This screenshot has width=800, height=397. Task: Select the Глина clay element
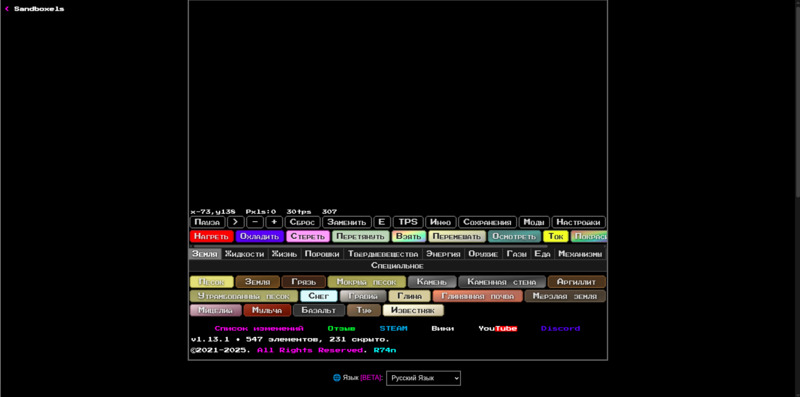coord(410,296)
